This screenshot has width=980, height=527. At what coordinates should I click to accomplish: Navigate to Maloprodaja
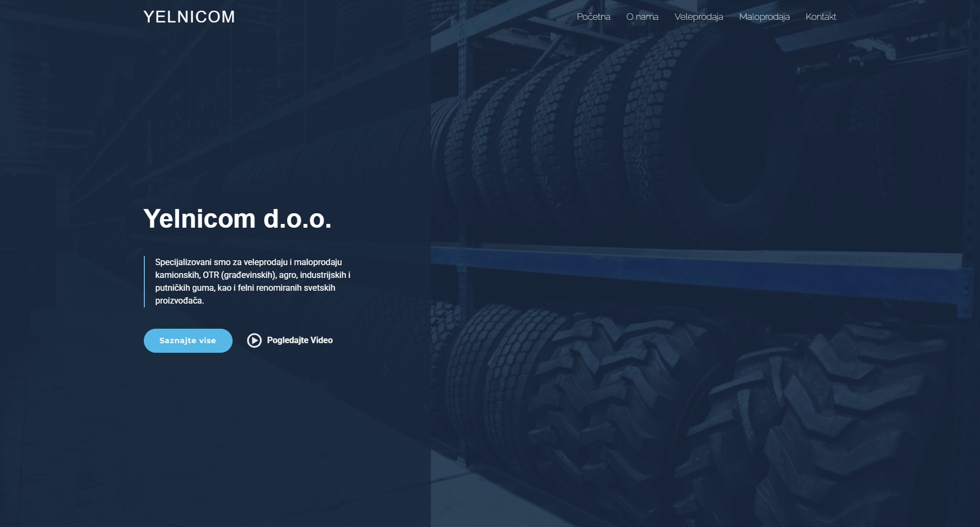click(764, 17)
